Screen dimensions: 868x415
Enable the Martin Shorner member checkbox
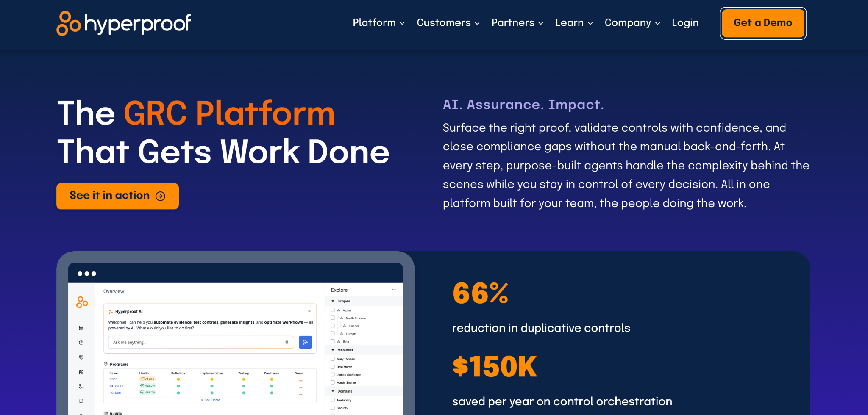(333, 382)
